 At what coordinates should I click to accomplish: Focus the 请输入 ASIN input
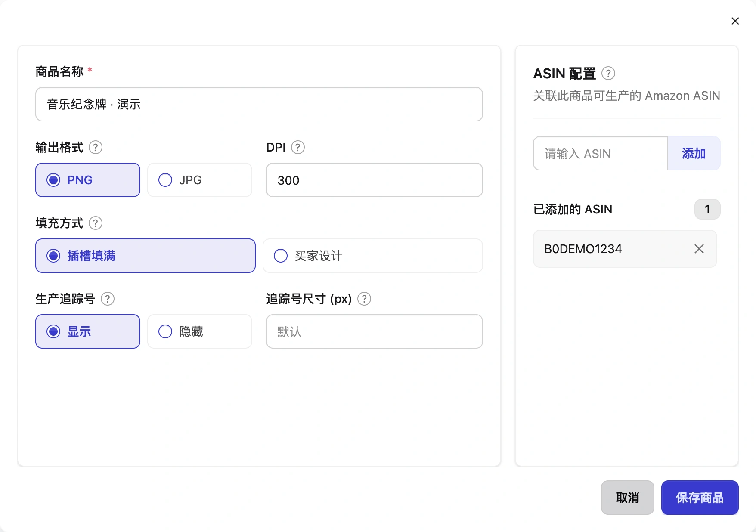click(x=601, y=153)
